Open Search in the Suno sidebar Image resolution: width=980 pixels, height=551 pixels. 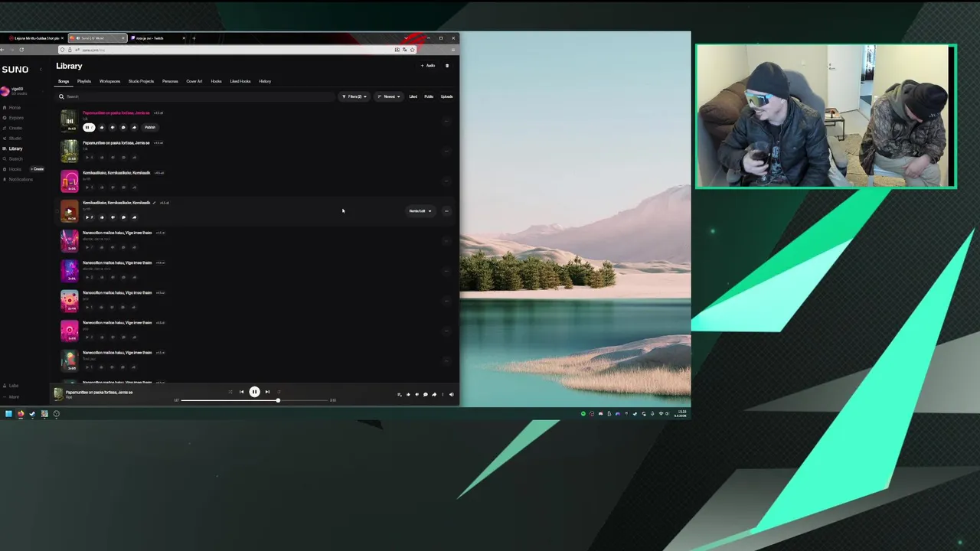(x=12, y=158)
